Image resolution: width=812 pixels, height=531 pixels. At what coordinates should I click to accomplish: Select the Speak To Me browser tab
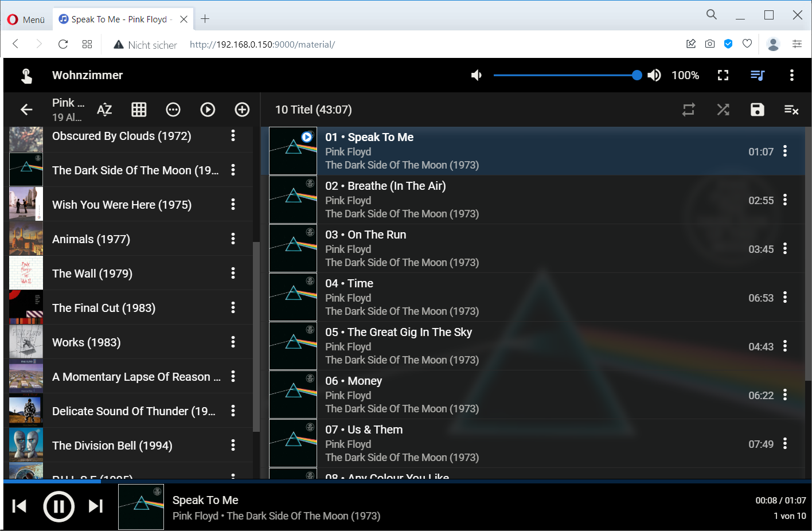(123, 19)
